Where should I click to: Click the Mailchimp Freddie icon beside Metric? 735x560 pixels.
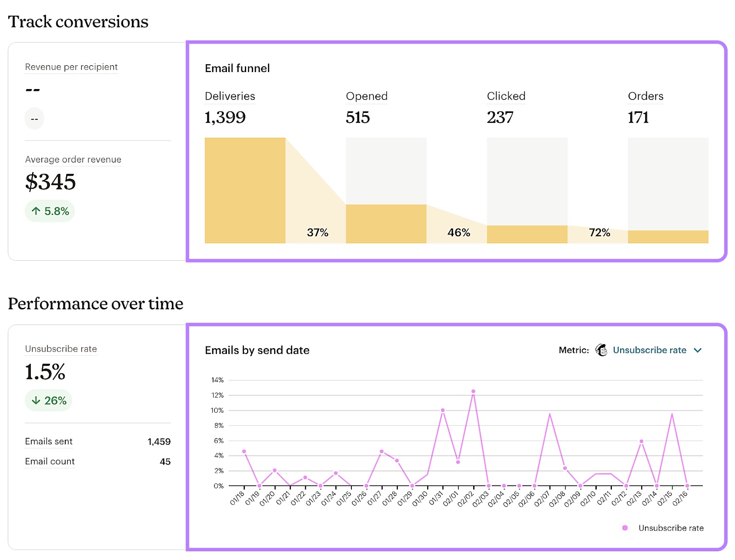point(601,350)
